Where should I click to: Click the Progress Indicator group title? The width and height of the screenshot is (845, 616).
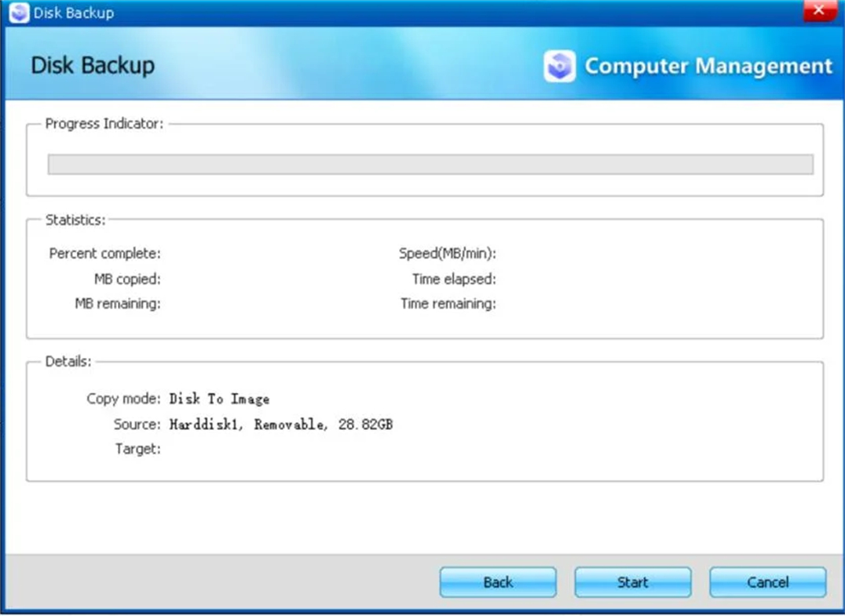coord(104,123)
